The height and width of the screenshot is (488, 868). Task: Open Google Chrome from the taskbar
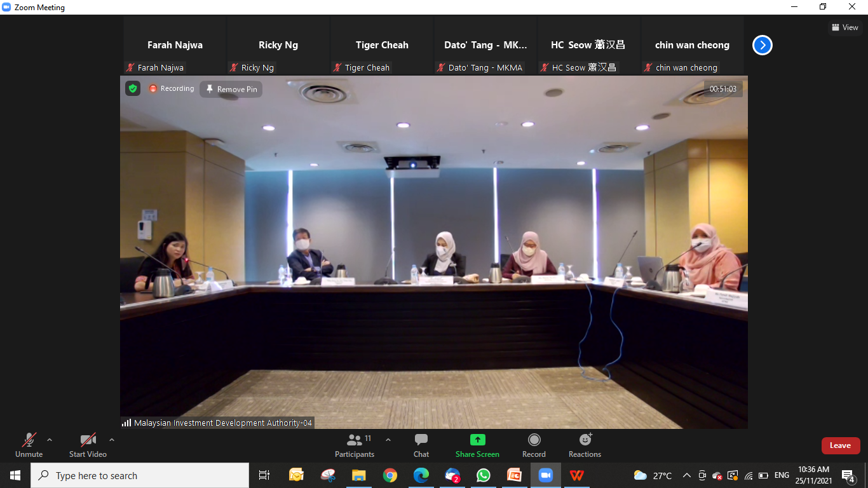click(x=390, y=475)
